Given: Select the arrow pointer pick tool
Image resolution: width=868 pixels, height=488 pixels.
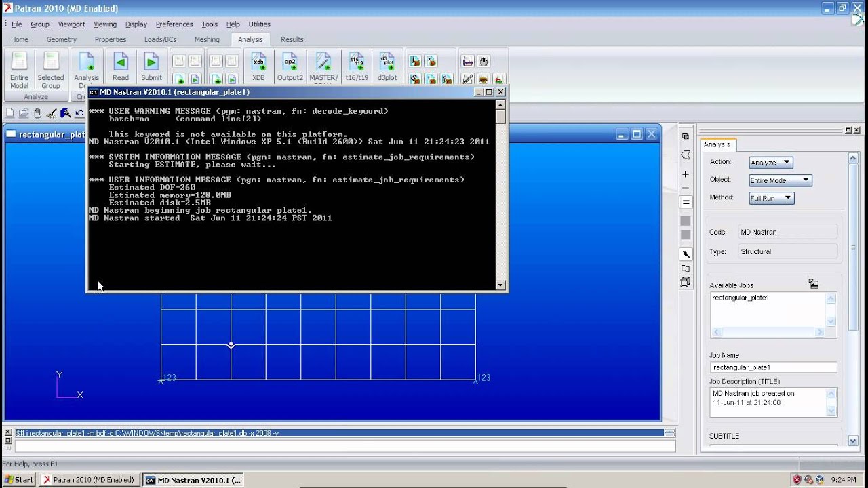Looking at the screenshot, I should [686, 254].
